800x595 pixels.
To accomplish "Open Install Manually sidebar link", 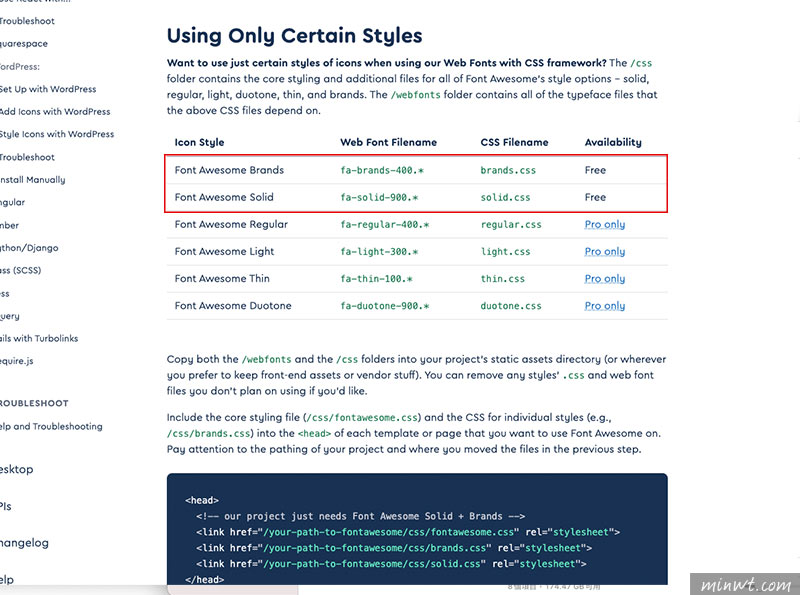I will pos(32,180).
